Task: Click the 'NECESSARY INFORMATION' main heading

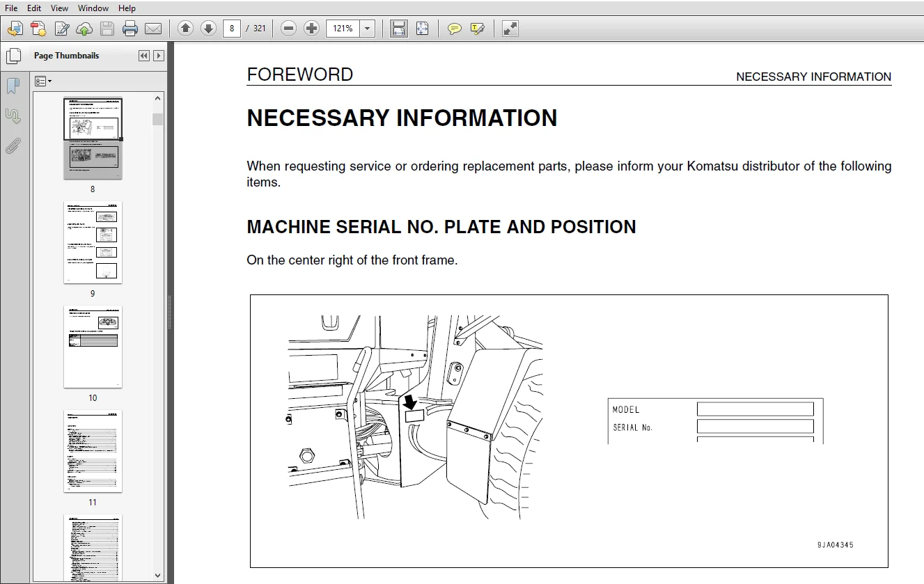Action: click(402, 118)
